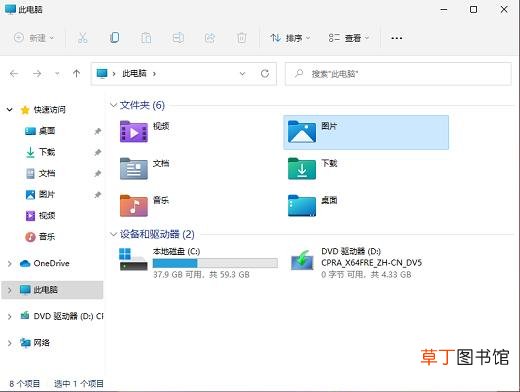Click 此电脑 in the address bar path
This screenshot has height=392, width=520.
[x=134, y=73]
